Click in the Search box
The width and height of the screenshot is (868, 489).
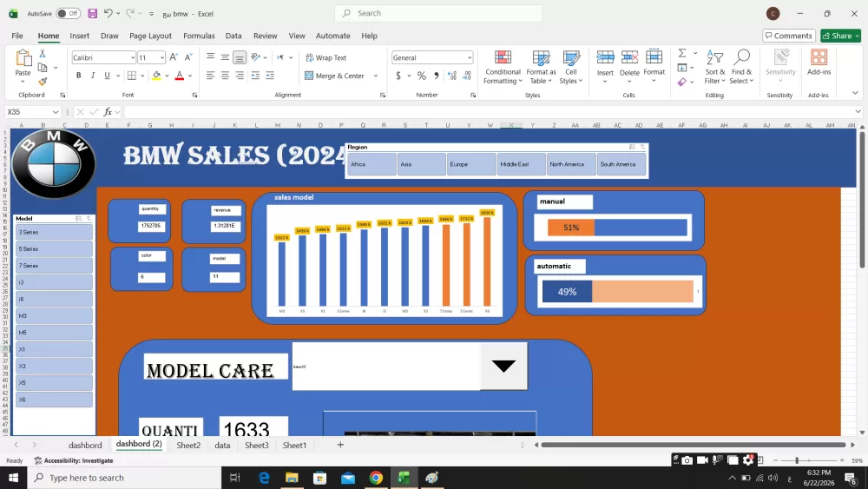(438, 13)
